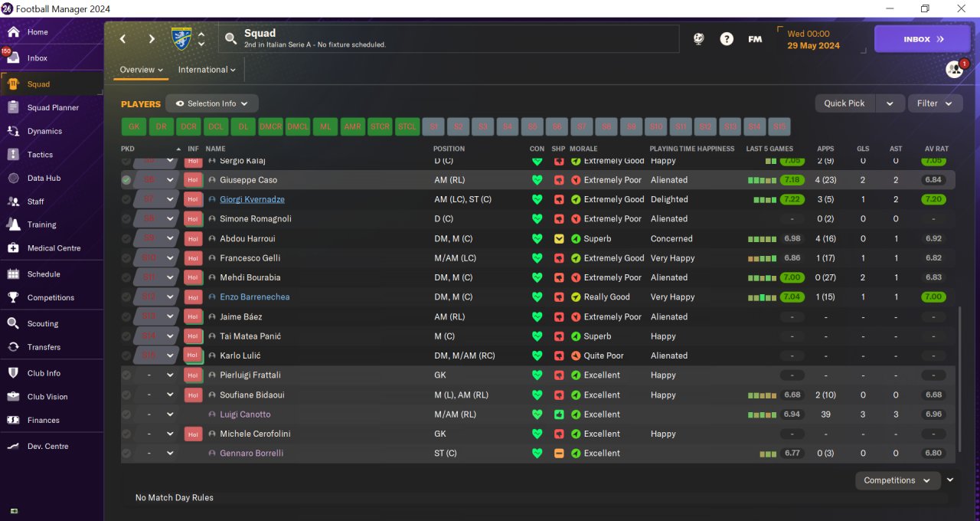
Task: Open the FM menu icon
Action: tap(755, 39)
